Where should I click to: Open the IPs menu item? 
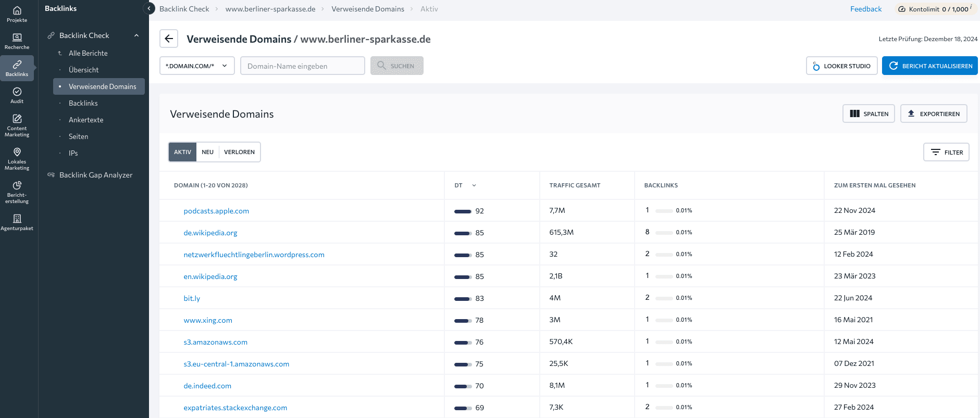73,153
